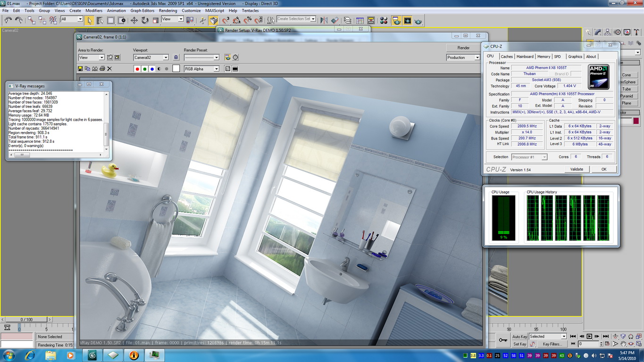Open the Modifiers menu

(94, 10)
